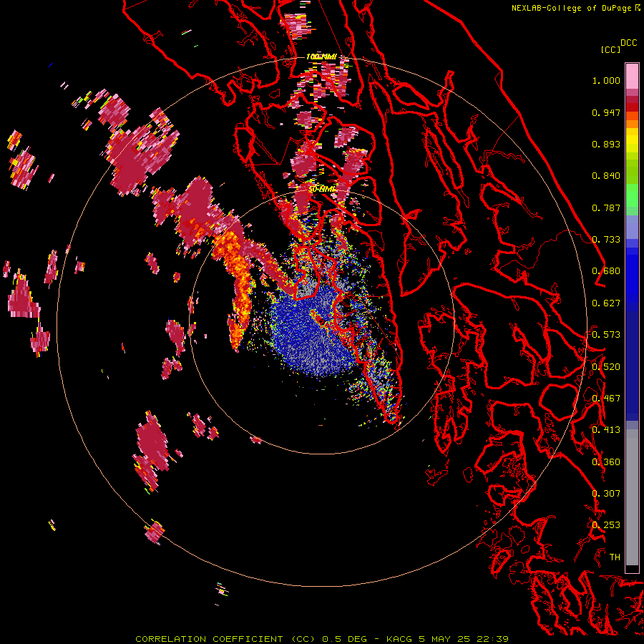Select the 1.000 value on the color scale
Viewport: 644px width, 644px height.
pyautogui.click(x=606, y=80)
